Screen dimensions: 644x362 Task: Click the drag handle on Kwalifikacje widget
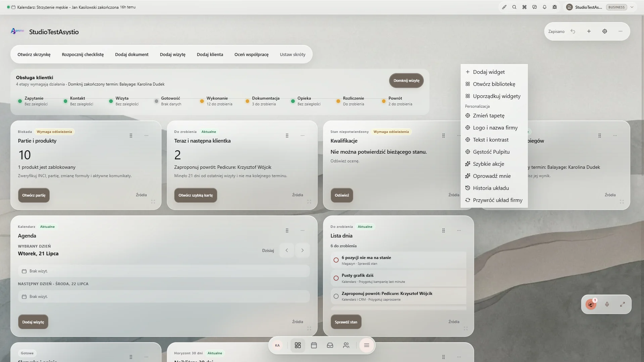point(443,136)
